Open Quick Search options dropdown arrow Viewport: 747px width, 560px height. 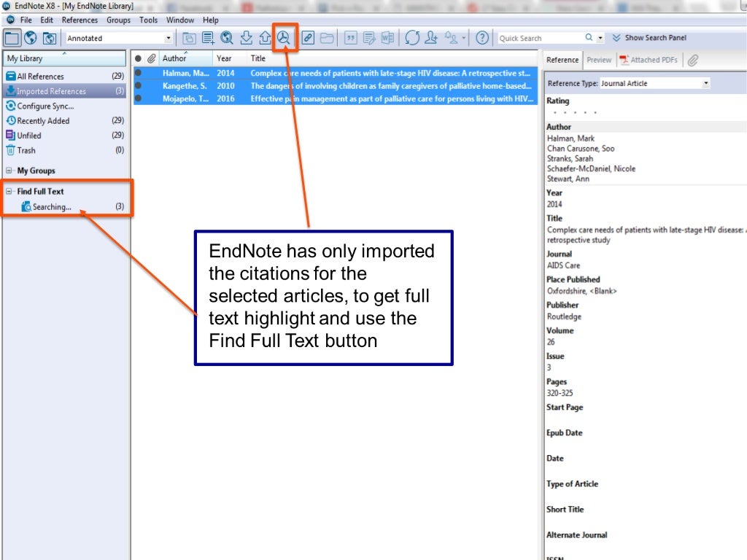pyautogui.click(x=600, y=38)
